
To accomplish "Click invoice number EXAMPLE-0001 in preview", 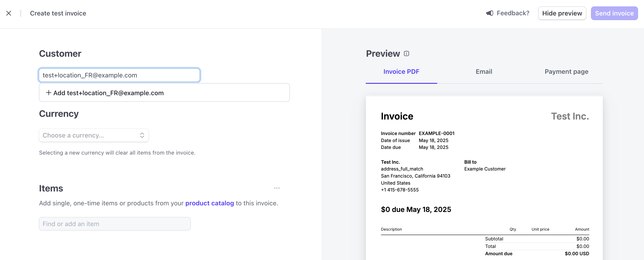I will (437, 133).
